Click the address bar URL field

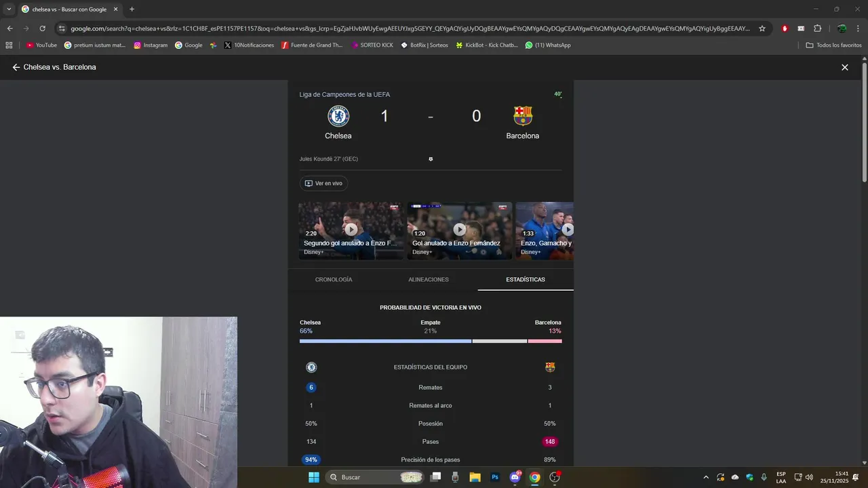[x=410, y=28]
